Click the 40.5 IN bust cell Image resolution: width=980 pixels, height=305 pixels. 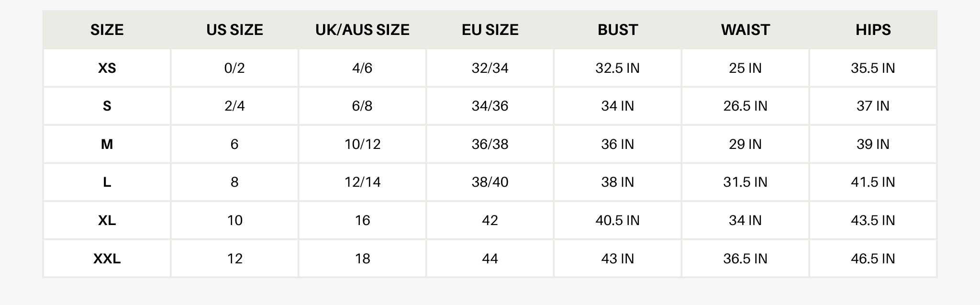coord(617,220)
